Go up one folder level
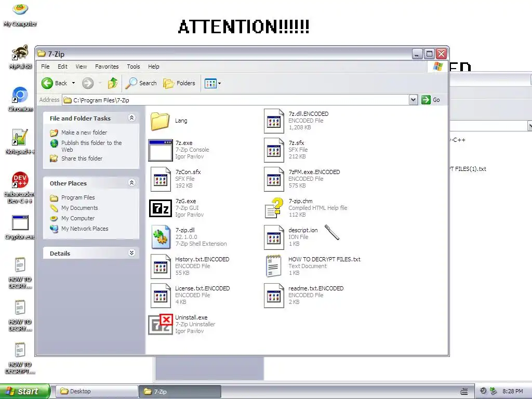 113,83
